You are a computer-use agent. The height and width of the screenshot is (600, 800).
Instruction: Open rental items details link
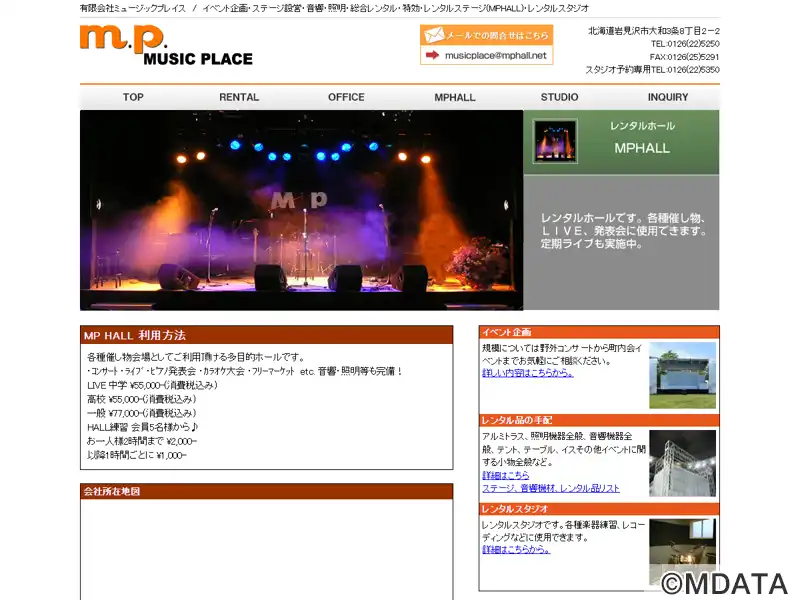[x=506, y=475]
